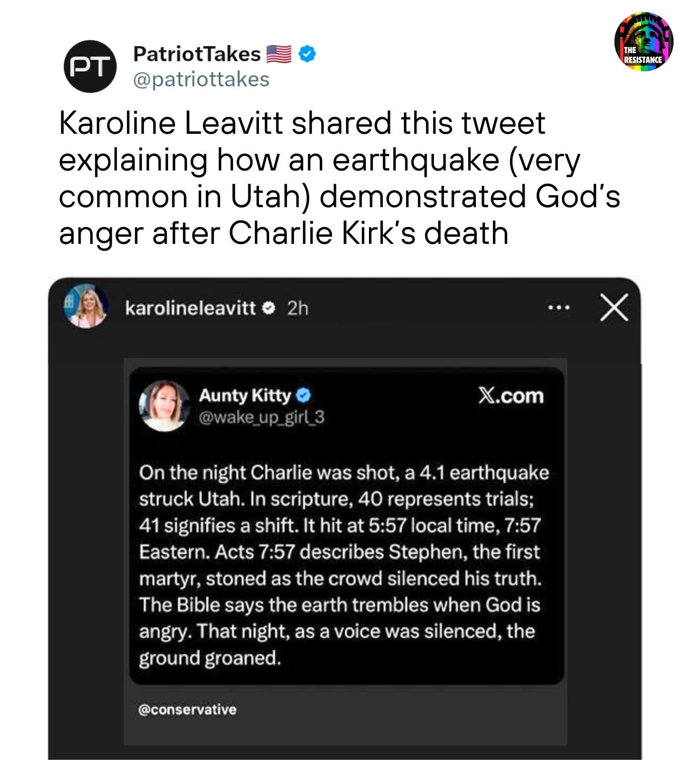
Task: Click the American flag emoji
Action: point(279,55)
